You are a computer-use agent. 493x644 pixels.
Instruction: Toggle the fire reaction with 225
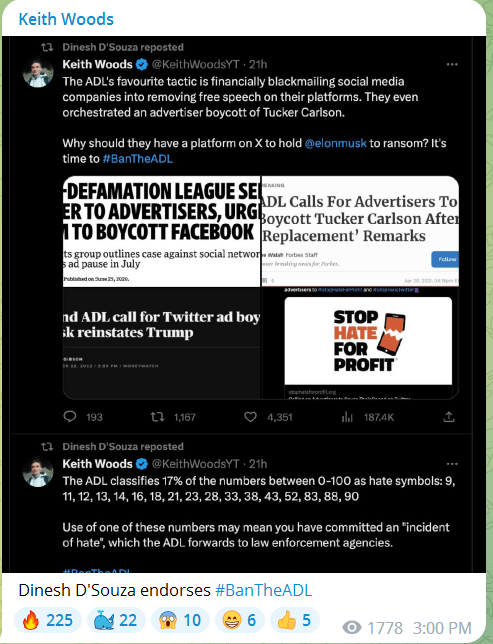point(48,620)
